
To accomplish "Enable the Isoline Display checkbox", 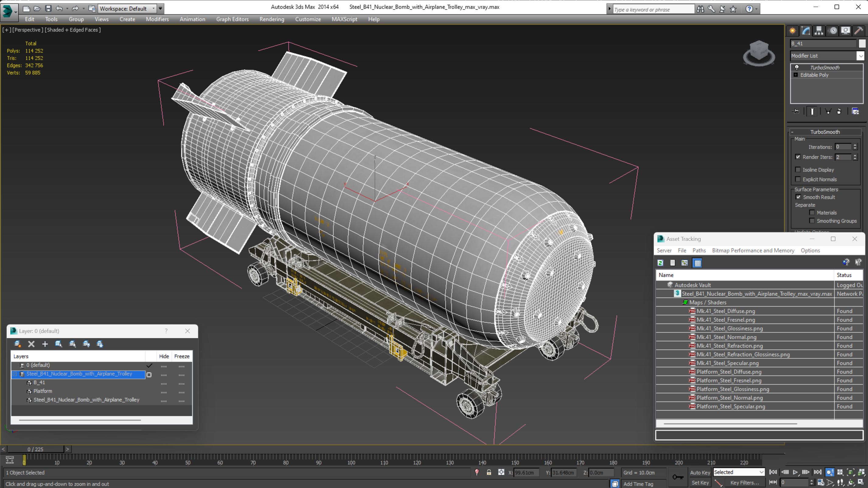I will tap(798, 169).
